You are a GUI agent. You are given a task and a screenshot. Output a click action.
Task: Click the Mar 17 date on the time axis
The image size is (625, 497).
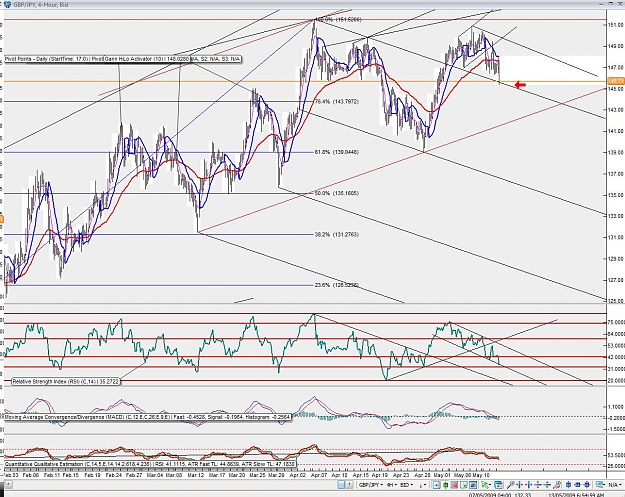(216, 475)
